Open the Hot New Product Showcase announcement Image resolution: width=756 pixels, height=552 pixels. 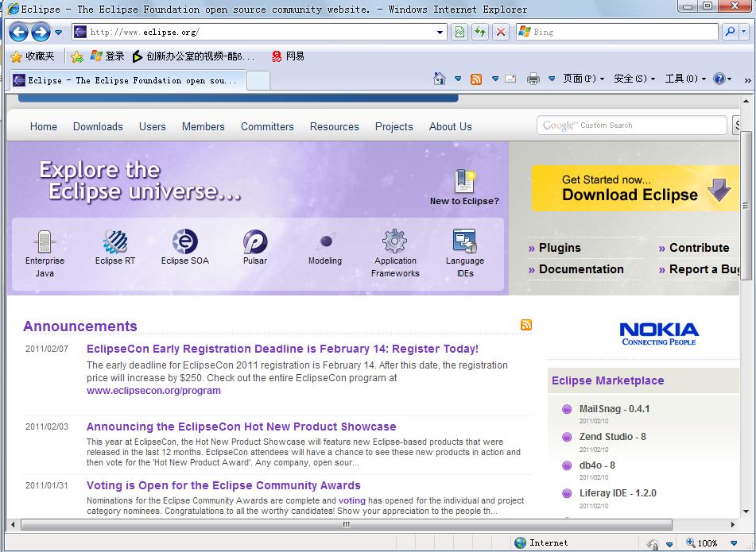coord(241,427)
